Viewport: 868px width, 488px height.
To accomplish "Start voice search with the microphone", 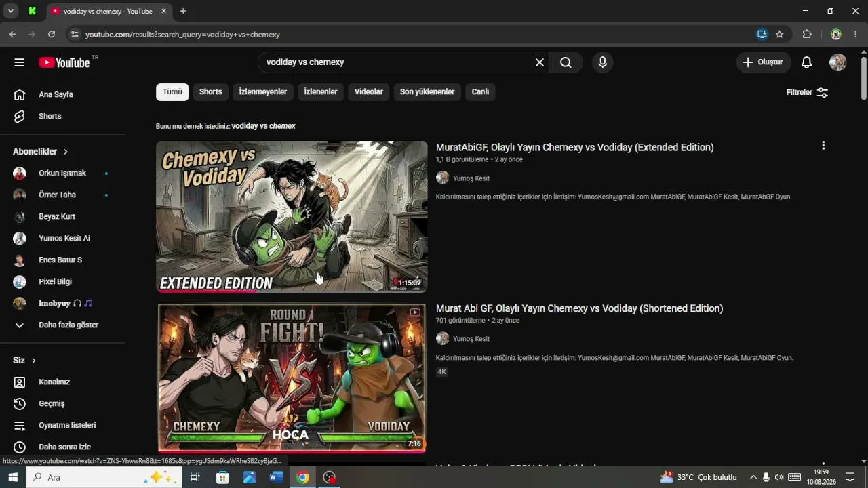I will (x=602, y=62).
